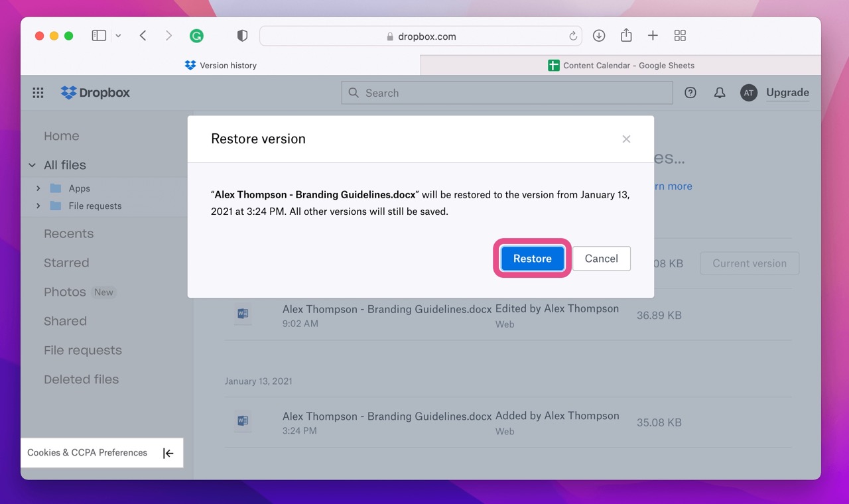
Task: Open the Safari sidebar dropdown arrow
Action: pos(118,36)
